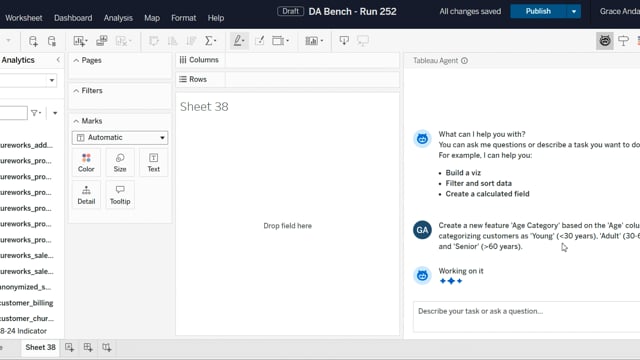Open the Automatic mark type dropdown
The width and height of the screenshot is (640, 360).
(120, 138)
